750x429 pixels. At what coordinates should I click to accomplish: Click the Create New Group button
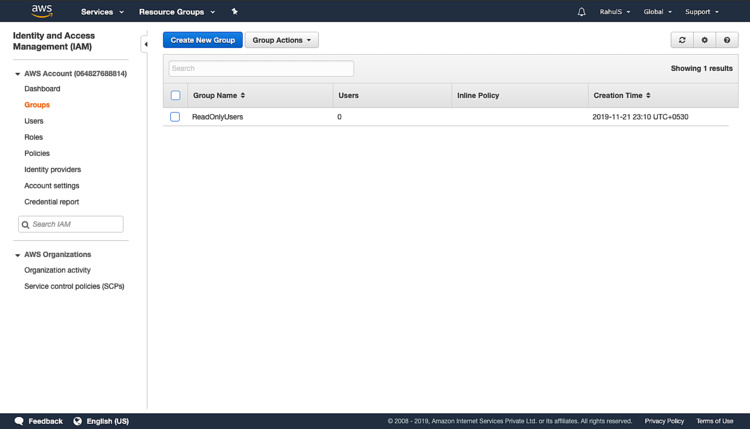tap(203, 40)
